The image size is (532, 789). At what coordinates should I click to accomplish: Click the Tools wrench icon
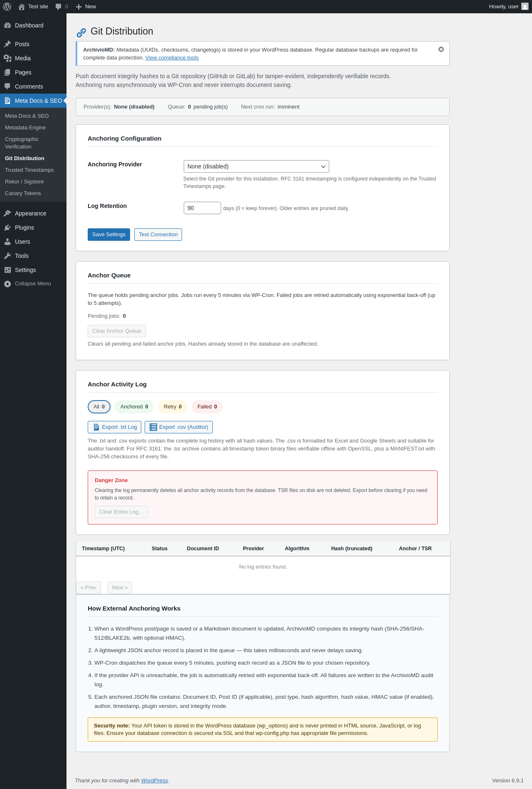coord(7,256)
